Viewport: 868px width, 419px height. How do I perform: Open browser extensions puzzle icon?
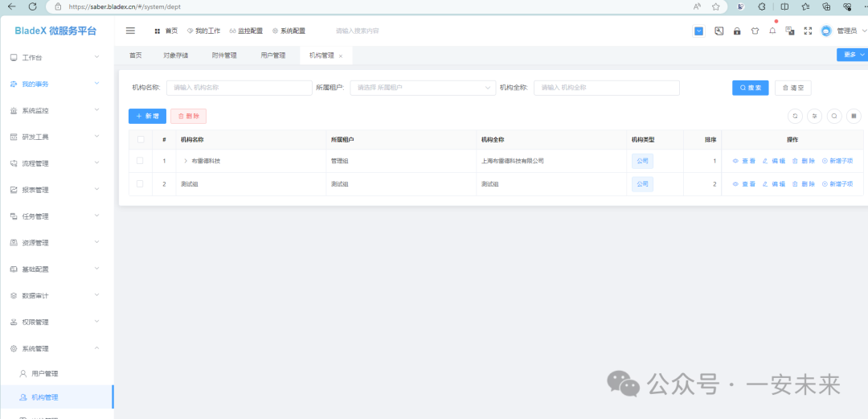(762, 6)
